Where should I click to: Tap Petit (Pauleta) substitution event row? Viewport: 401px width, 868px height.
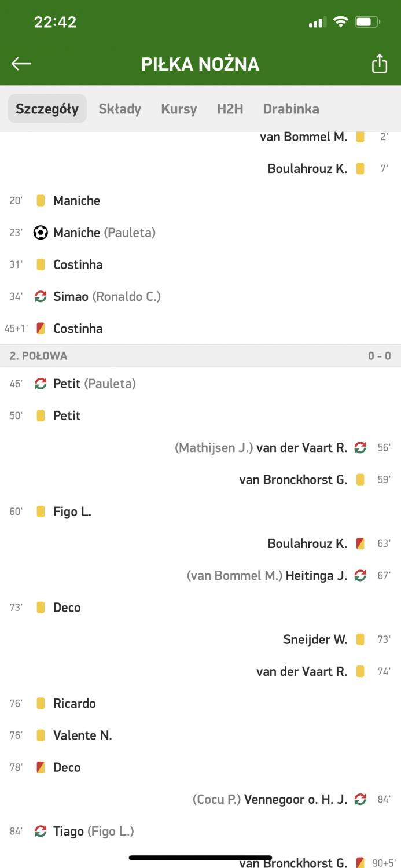[200, 384]
